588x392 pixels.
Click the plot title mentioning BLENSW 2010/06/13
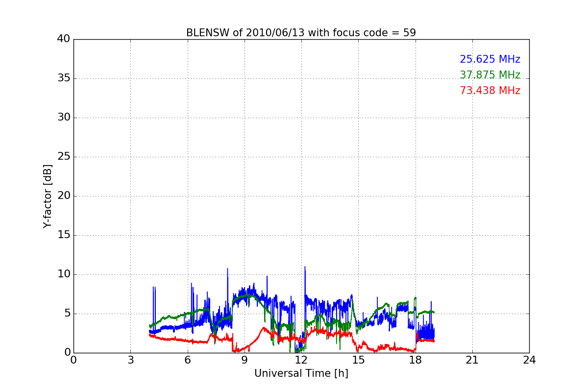(301, 33)
